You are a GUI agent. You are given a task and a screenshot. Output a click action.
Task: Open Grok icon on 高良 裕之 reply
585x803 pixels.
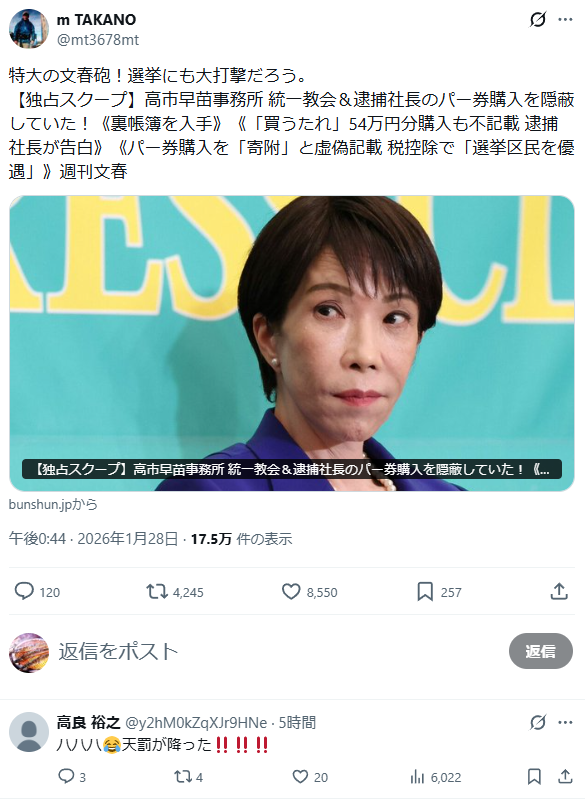(x=537, y=723)
